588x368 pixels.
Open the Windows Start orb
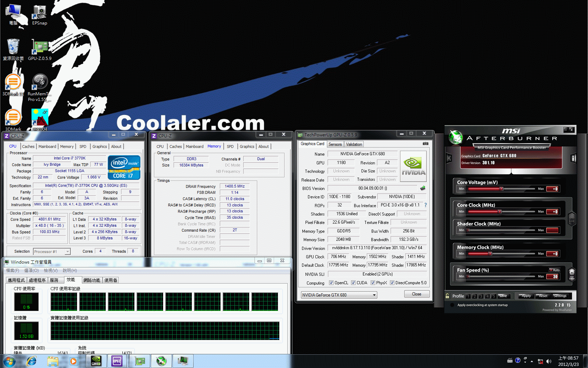click(x=9, y=361)
